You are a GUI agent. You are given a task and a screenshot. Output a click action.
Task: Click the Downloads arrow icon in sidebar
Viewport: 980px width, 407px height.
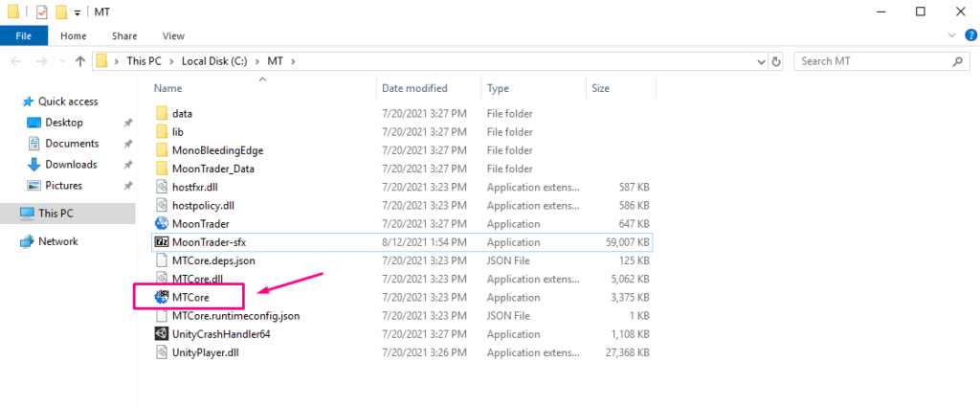[33, 165]
